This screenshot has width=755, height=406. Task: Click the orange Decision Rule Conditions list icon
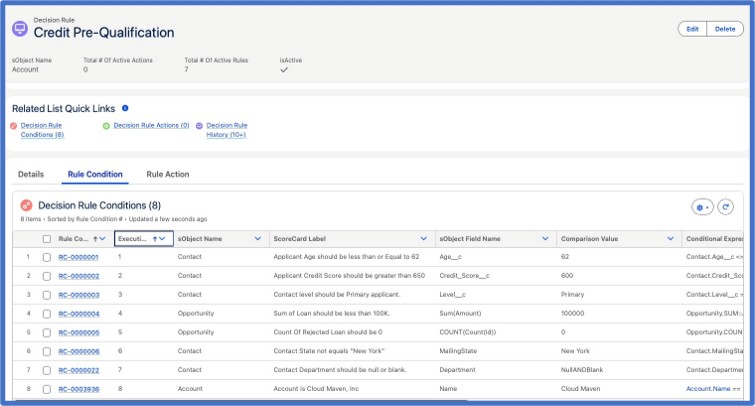[26, 206]
